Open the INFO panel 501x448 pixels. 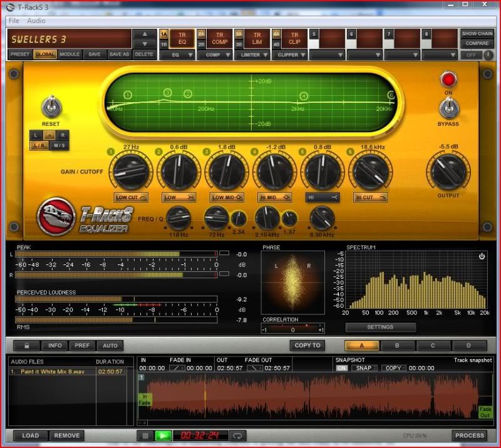55,345
